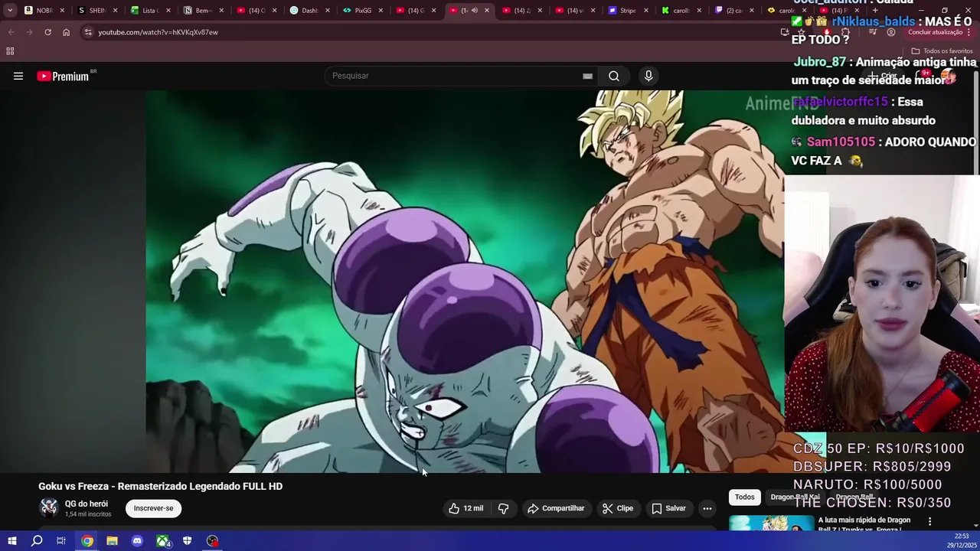This screenshot has width=980, height=551.
Task: Click the site information icon in address bar
Action: tap(88, 32)
